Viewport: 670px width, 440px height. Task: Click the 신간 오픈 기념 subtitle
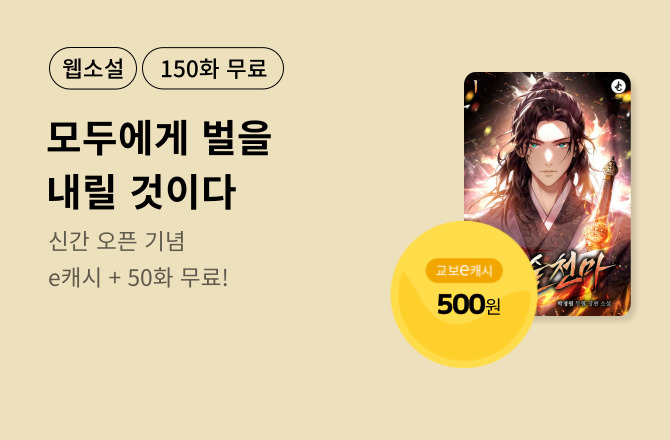117,241
